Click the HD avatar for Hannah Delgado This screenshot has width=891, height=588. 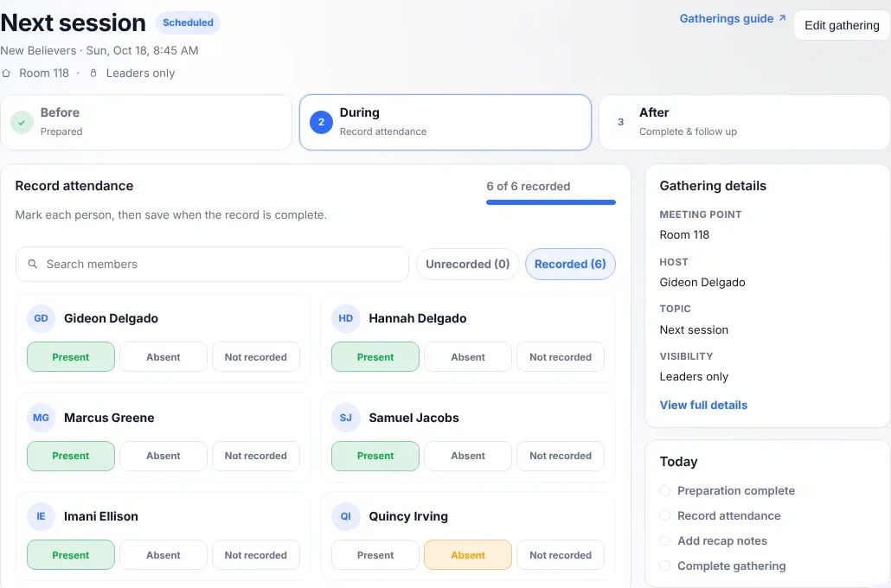point(345,318)
